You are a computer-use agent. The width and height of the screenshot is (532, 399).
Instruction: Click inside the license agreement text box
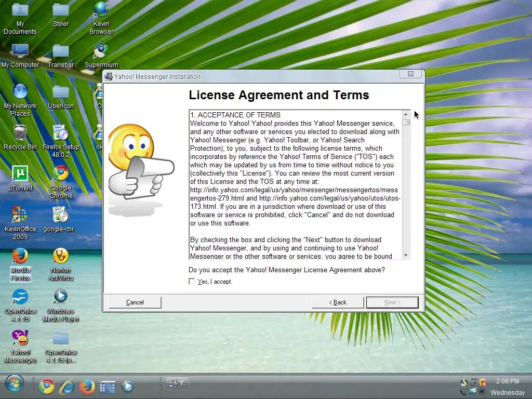(x=295, y=185)
